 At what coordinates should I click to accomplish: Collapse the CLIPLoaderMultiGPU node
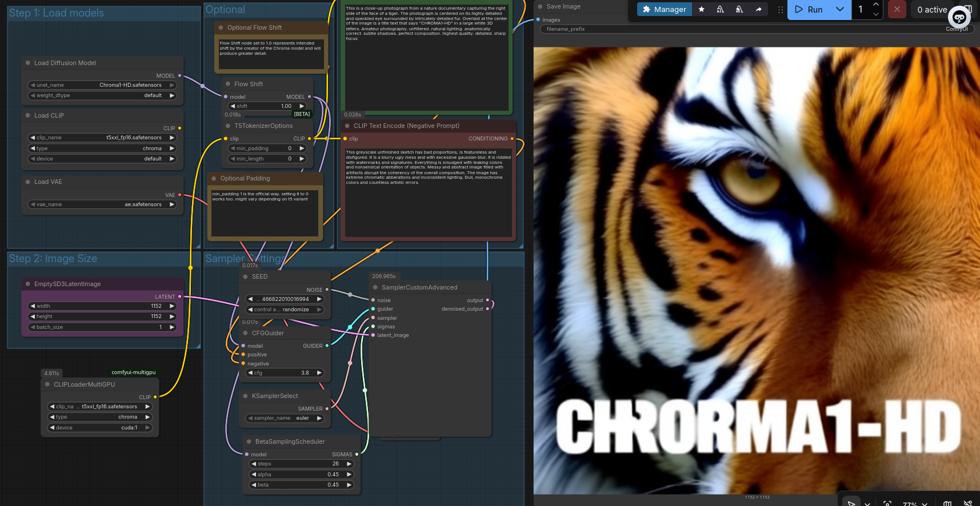47,384
